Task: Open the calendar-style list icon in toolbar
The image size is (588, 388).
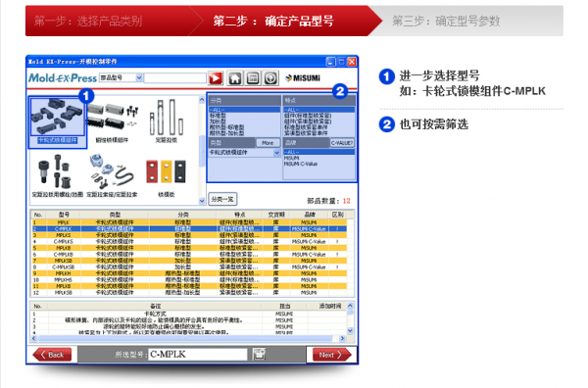Action: click(x=253, y=78)
